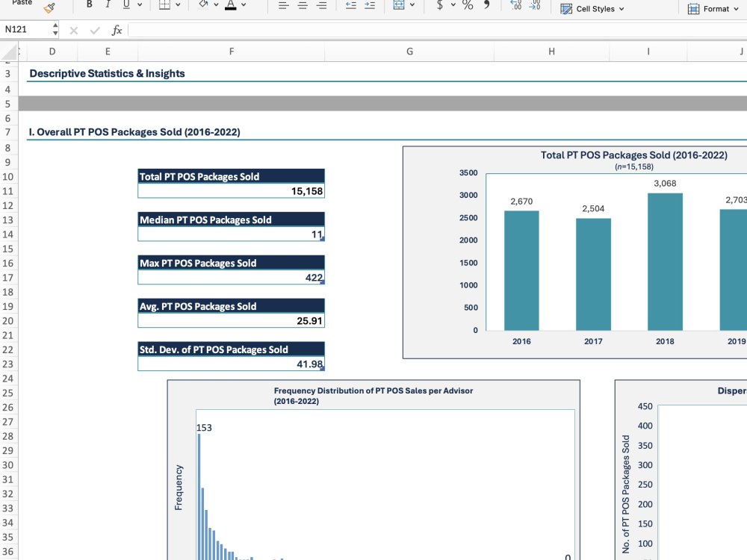Apply the font color swatch
The width and height of the screenshot is (747, 560).
click(x=231, y=4)
